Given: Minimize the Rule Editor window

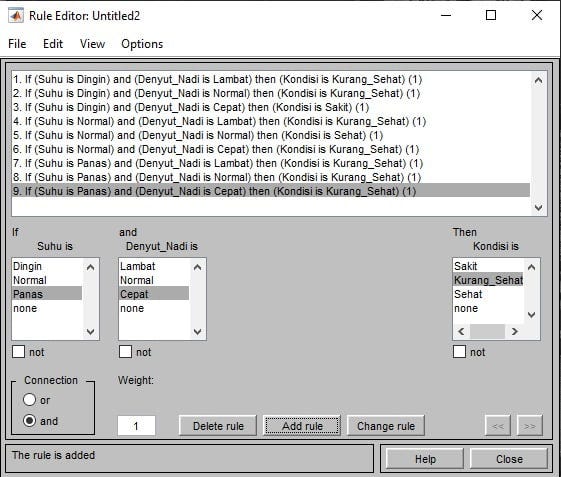Looking at the screenshot, I should (x=446, y=15).
